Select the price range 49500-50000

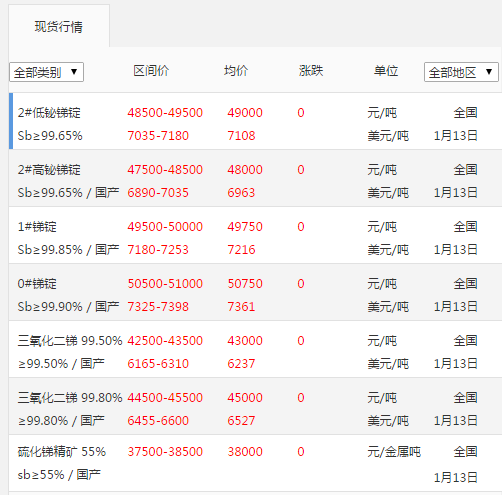[x=165, y=227]
